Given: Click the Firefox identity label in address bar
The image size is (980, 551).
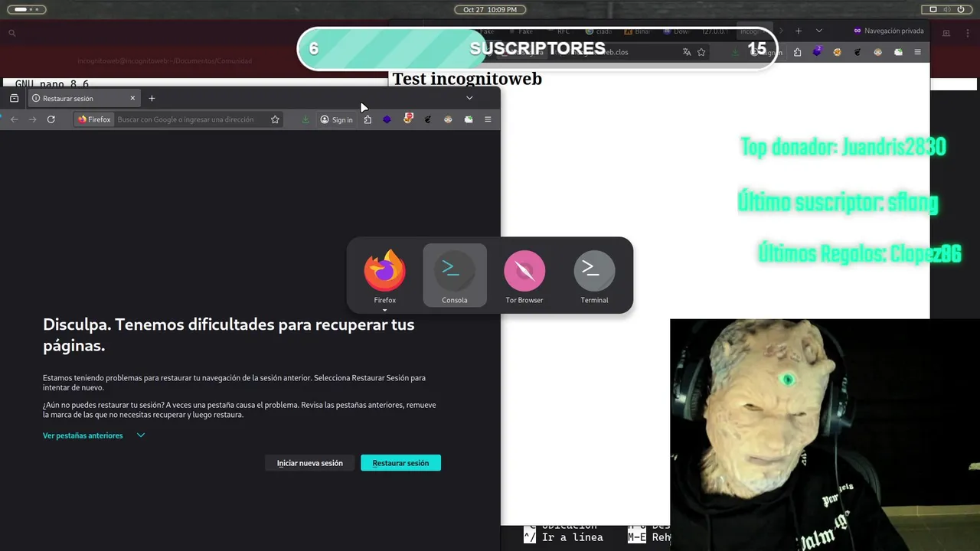Looking at the screenshot, I should [94, 119].
